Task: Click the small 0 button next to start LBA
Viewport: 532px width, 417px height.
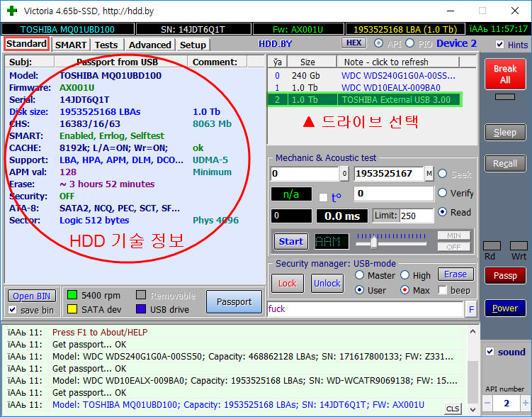Action: click(344, 174)
